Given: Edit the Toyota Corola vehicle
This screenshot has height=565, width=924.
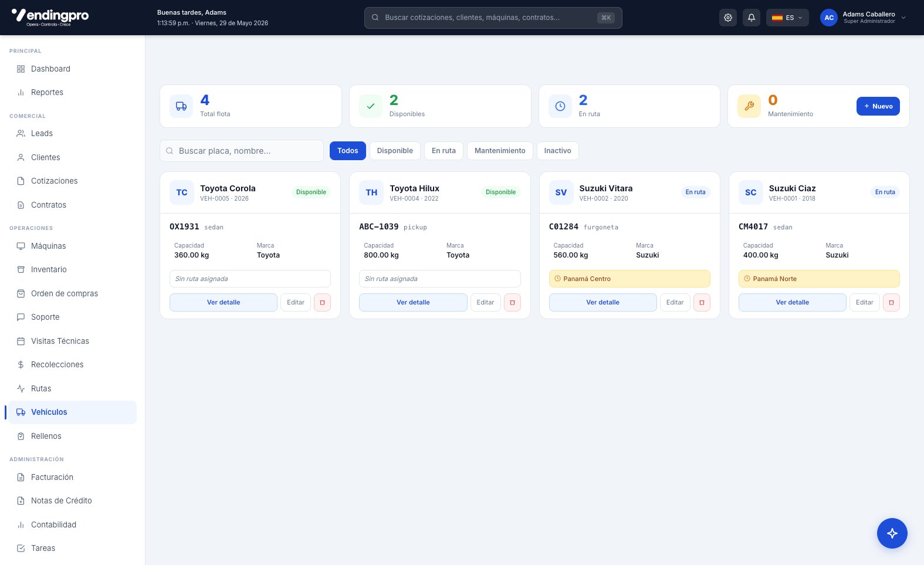Looking at the screenshot, I should (296, 302).
